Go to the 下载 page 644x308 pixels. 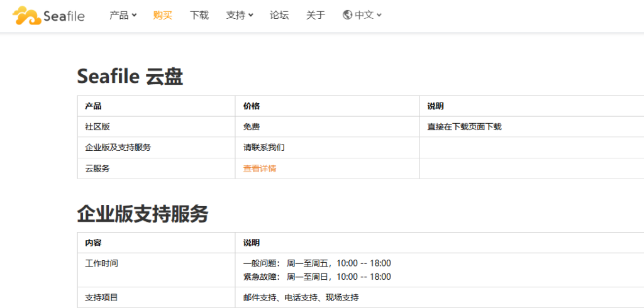199,15
